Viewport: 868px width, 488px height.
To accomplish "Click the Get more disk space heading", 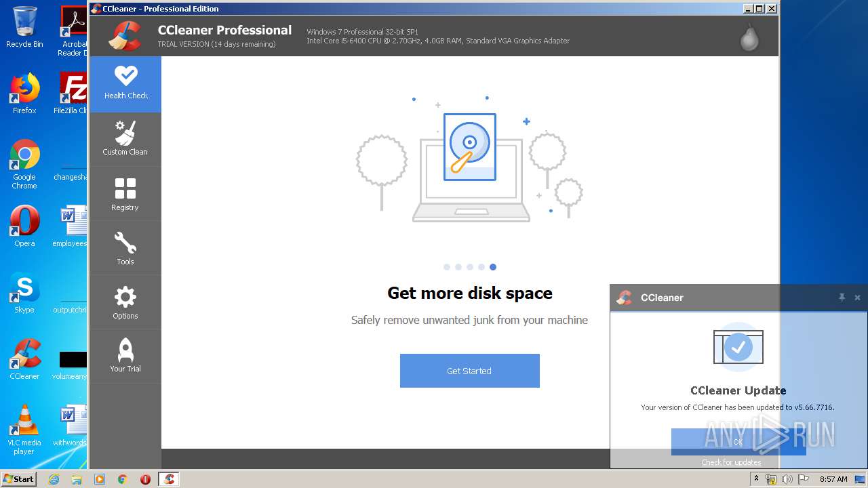I will 470,293.
